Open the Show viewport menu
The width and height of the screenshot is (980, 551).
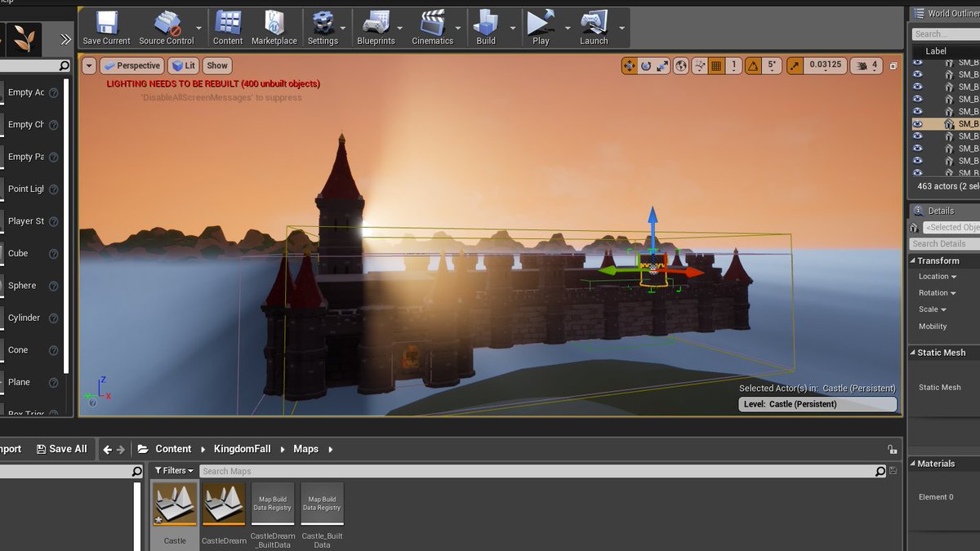[217, 66]
